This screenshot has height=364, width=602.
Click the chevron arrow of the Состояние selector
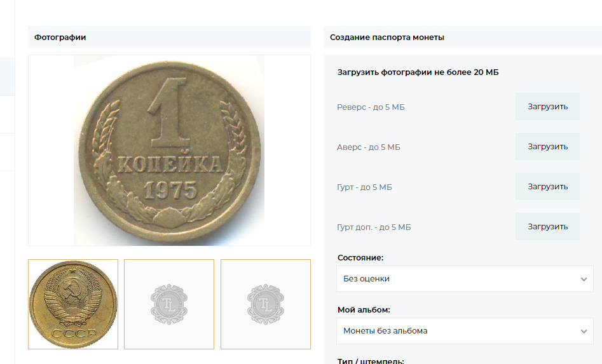click(x=584, y=280)
